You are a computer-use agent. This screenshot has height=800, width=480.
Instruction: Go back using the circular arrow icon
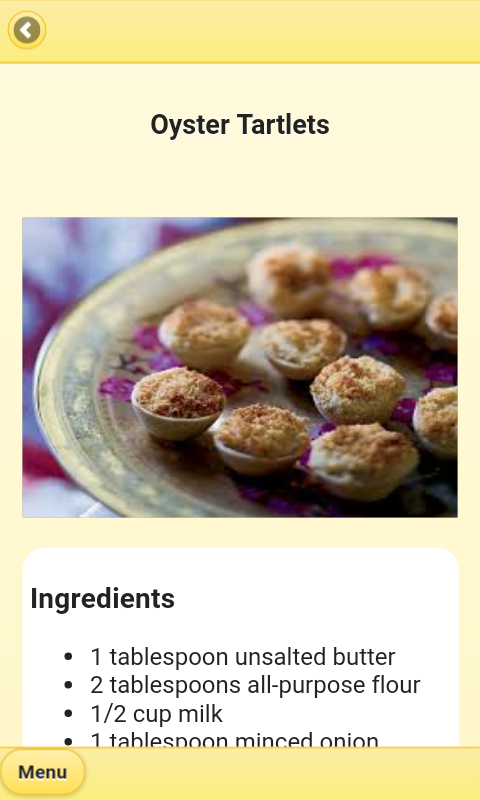pyautogui.click(x=27, y=30)
